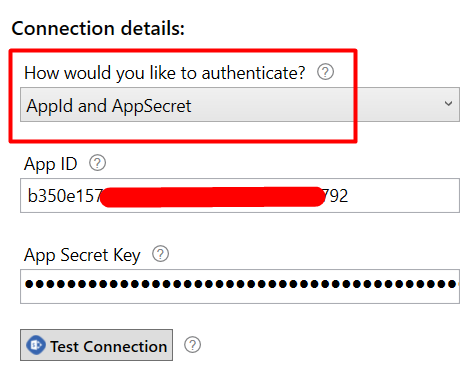Place cursor at "b350e157" in App ID

(64, 196)
